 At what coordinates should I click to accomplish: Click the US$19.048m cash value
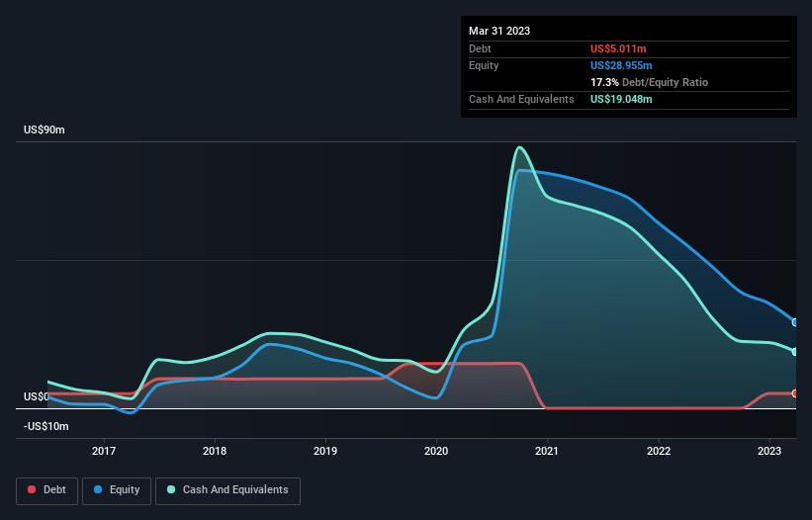621,99
